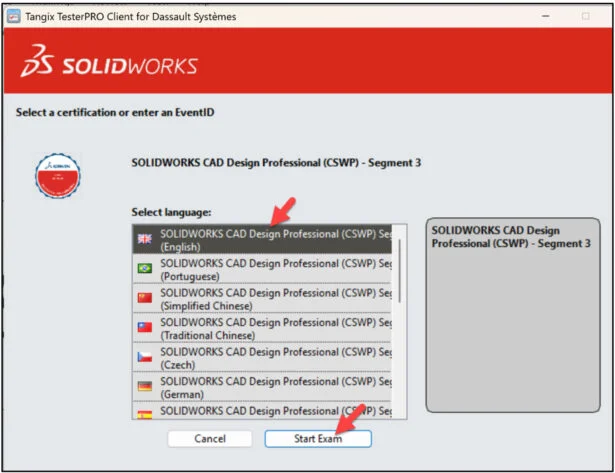Click the Spanish flag icon

click(x=145, y=411)
